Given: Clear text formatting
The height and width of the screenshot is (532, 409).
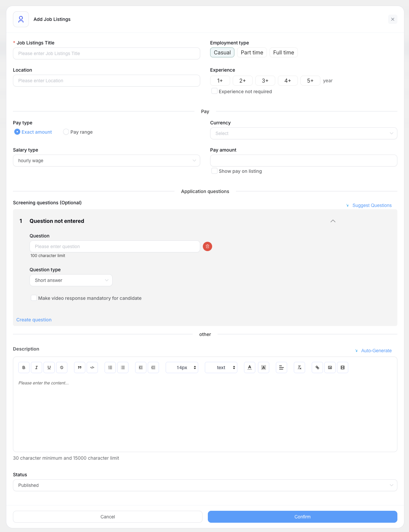Looking at the screenshot, I should tap(299, 367).
